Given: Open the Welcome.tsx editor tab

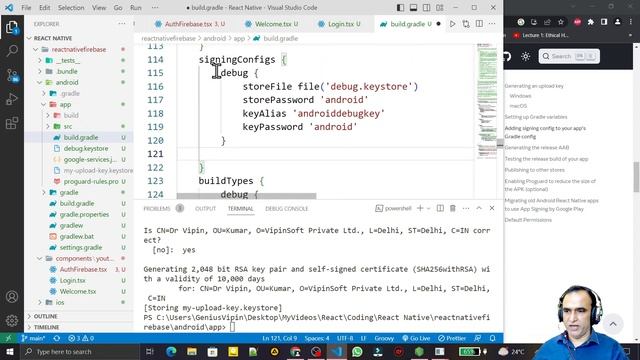Looking at the screenshot, I should [x=271, y=24].
